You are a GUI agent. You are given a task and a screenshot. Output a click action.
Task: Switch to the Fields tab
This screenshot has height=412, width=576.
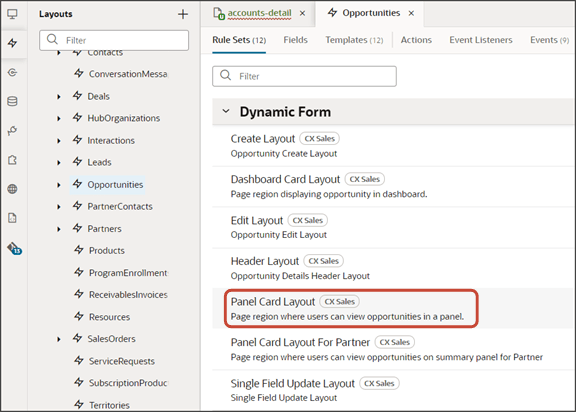pos(295,40)
